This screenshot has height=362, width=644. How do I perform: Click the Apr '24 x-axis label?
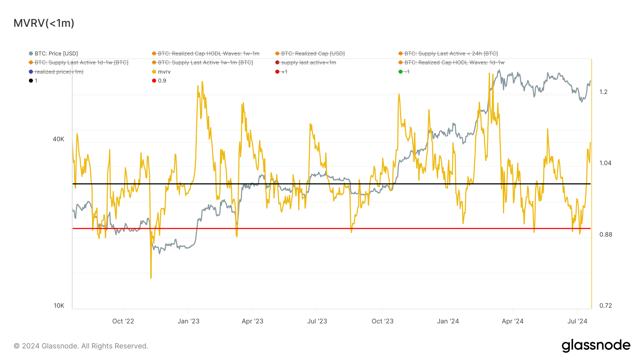click(x=513, y=321)
